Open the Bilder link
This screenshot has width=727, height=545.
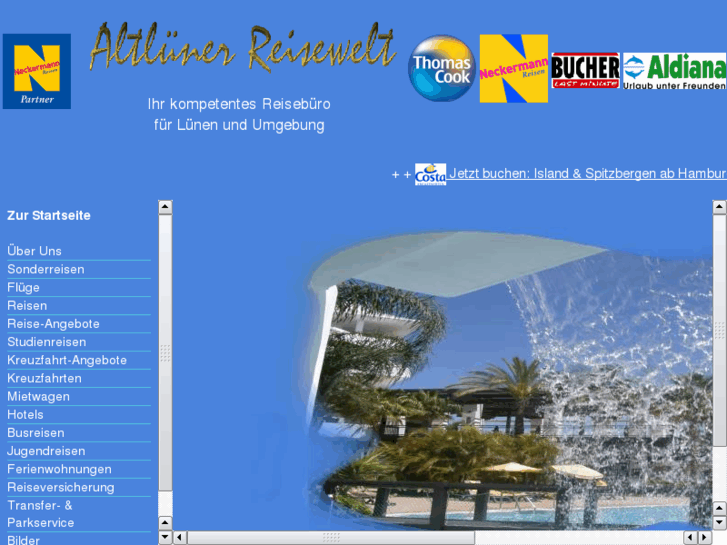[x=23, y=540]
